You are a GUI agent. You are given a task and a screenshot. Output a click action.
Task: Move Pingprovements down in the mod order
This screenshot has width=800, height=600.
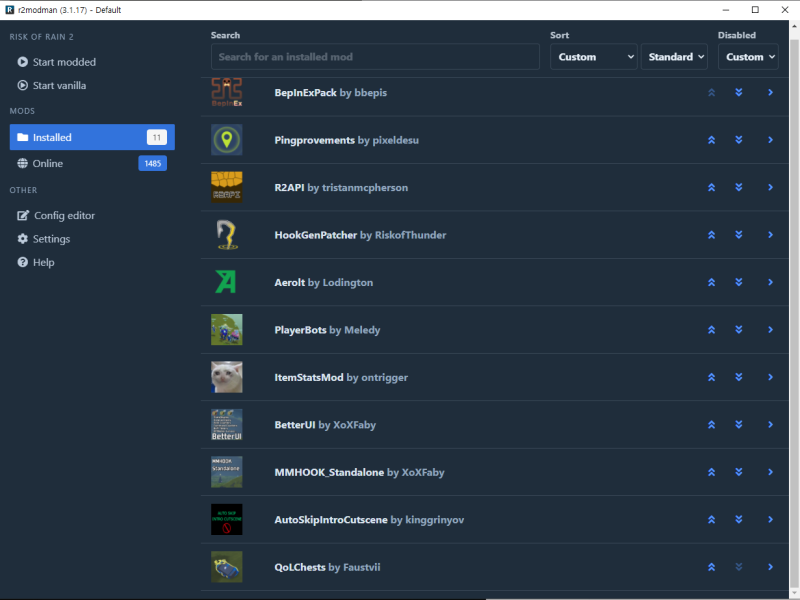pos(738,140)
